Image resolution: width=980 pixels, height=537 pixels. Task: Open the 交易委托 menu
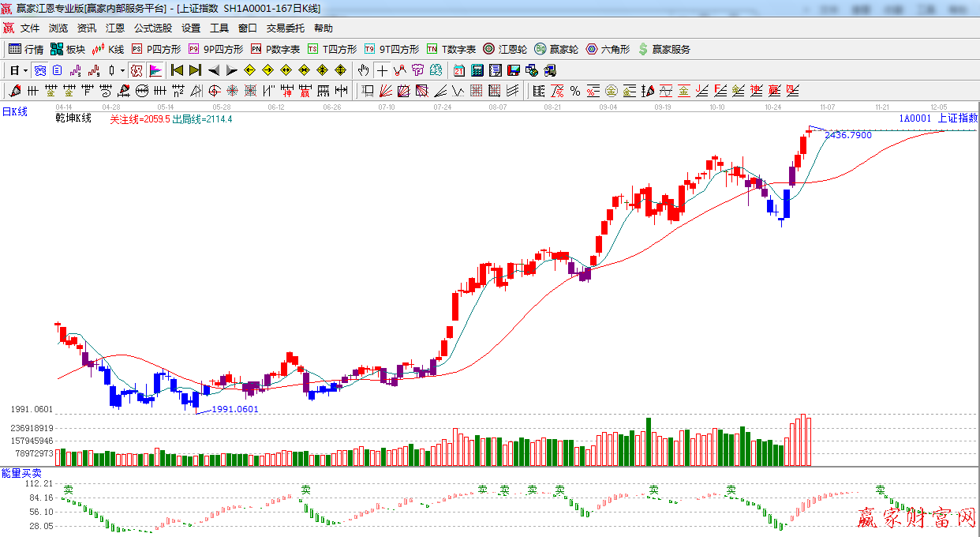(285, 28)
